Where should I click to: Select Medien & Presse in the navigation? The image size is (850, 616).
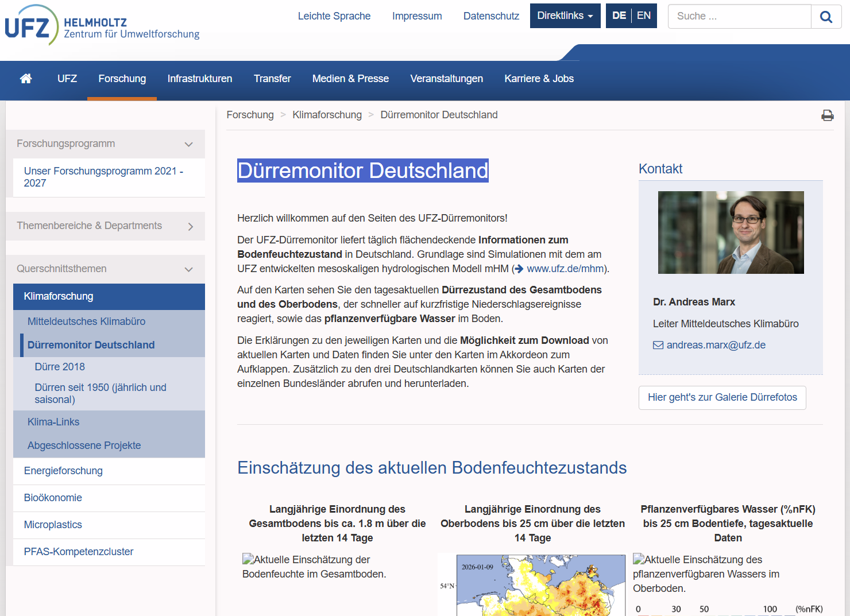pyautogui.click(x=350, y=79)
